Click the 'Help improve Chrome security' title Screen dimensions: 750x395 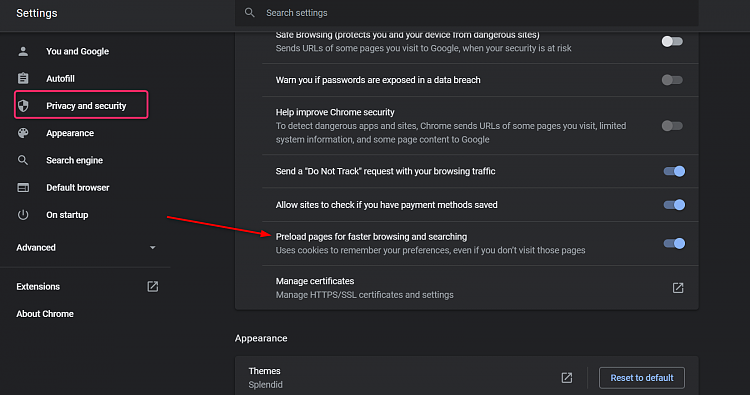335,112
